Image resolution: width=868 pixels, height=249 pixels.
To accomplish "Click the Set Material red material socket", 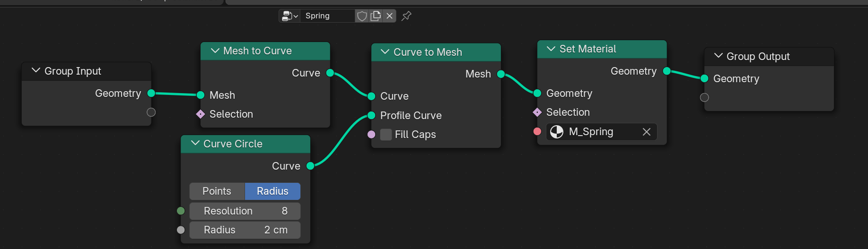I will click(x=537, y=131).
